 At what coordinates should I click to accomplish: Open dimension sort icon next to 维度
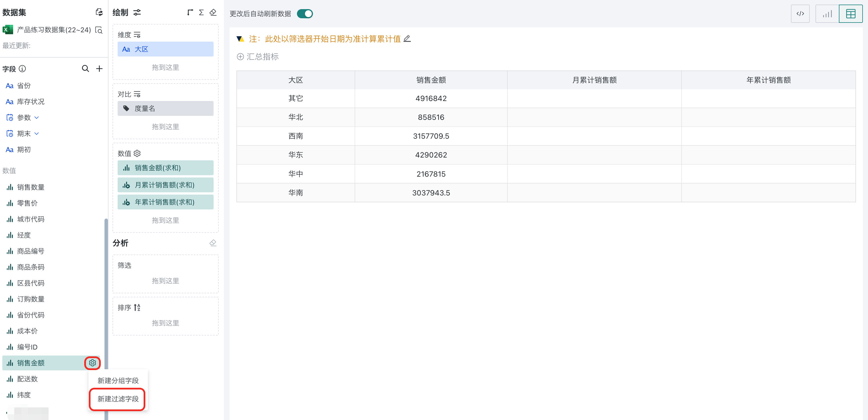tap(137, 35)
